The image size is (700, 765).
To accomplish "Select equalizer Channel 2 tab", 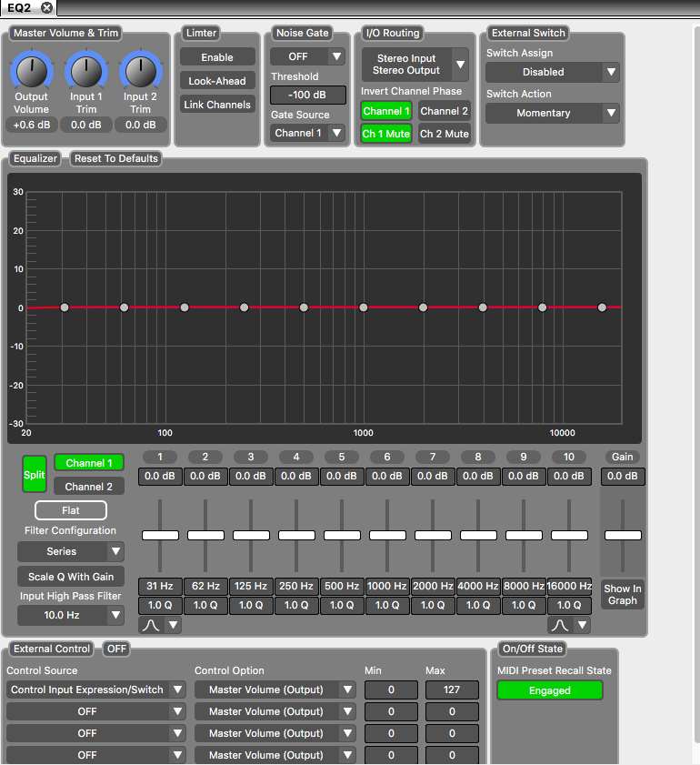I will pos(89,487).
